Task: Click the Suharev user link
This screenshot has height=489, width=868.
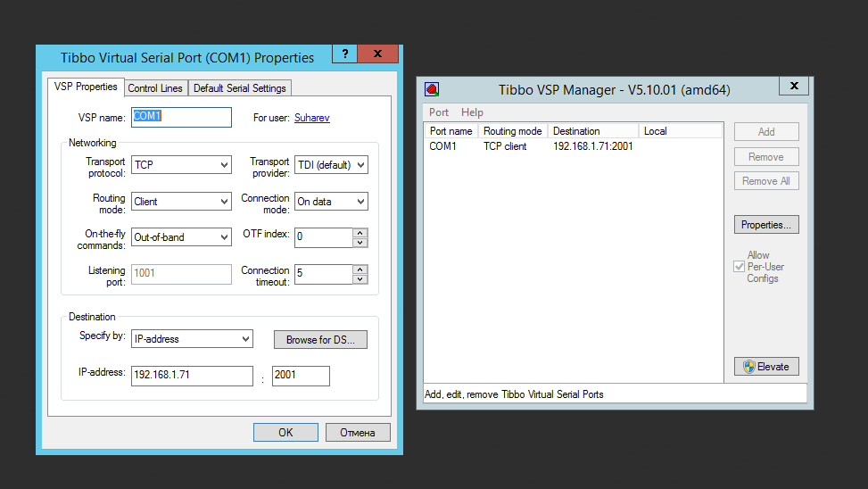Action: [x=312, y=118]
